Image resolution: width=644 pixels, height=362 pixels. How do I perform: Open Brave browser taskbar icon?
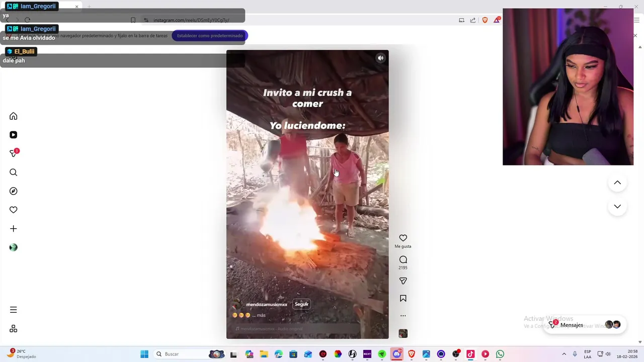coord(412,354)
